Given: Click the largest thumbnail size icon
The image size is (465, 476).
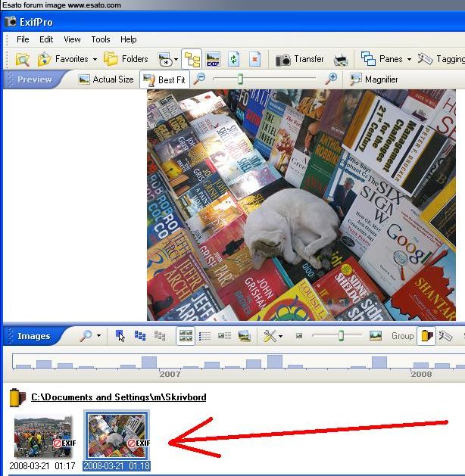Looking at the screenshot, I should 376,336.
